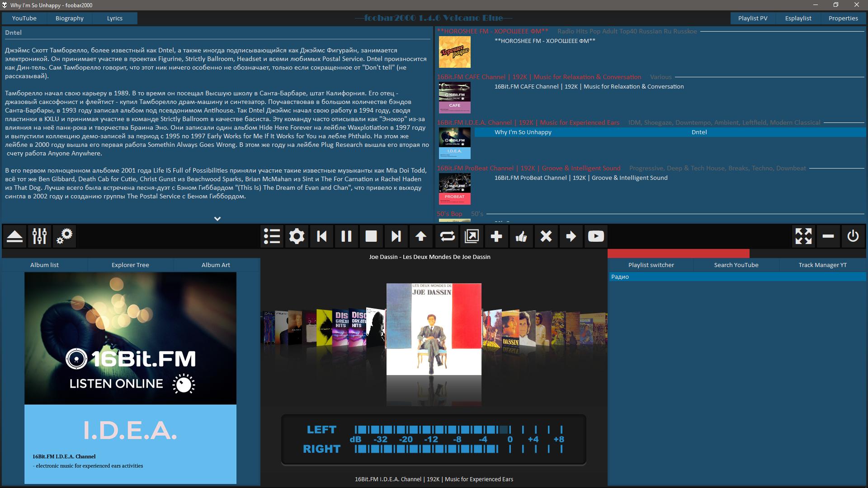Image resolution: width=868 pixels, height=488 pixels.
Task: Select the Explorer Tree tab
Action: coord(130,265)
